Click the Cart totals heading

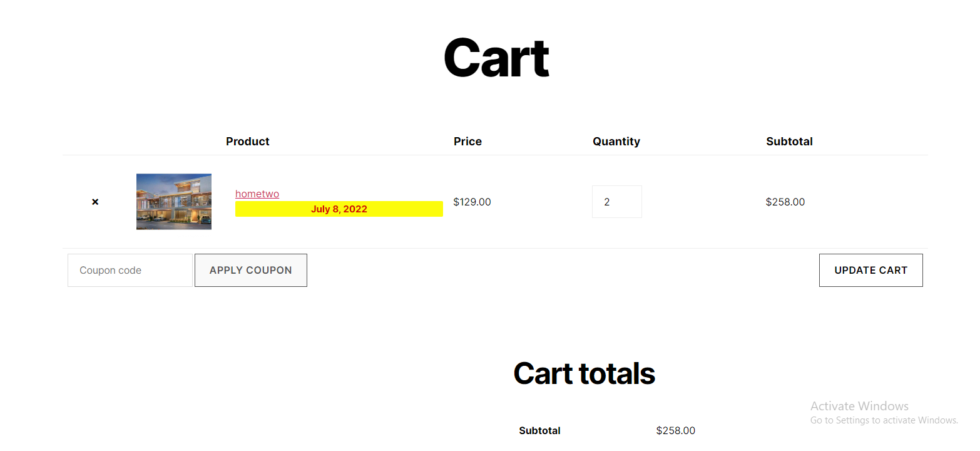[584, 373]
